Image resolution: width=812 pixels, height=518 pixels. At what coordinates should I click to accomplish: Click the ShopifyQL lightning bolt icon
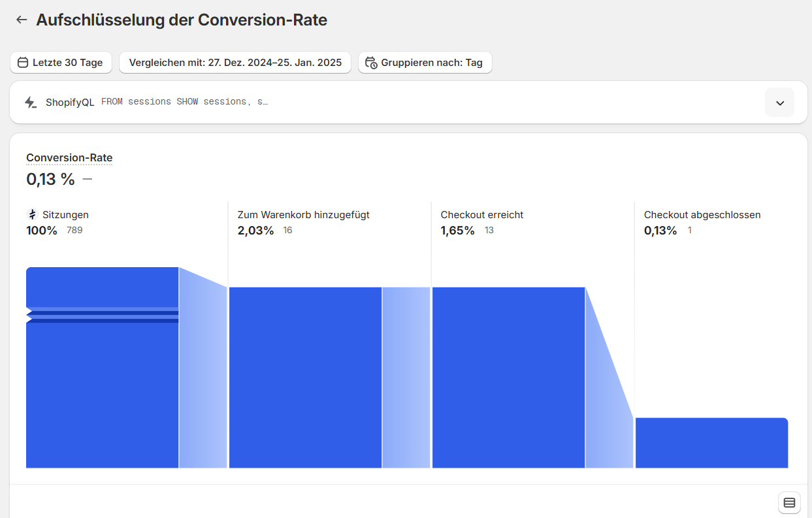30,102
